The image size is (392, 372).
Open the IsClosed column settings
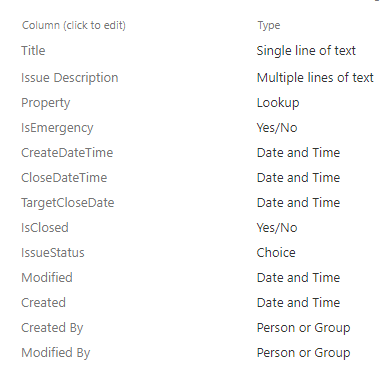45,228
